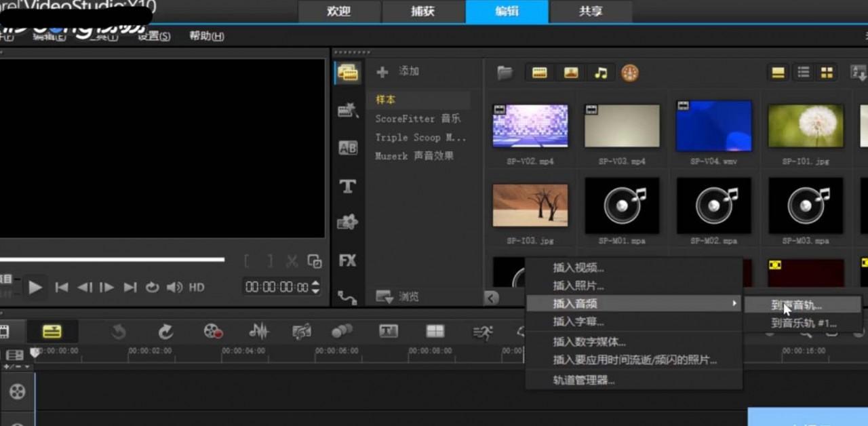Select the Title (T) tool in left panel
The width and height of the screenshot is (868, 426).
(347, 187)
